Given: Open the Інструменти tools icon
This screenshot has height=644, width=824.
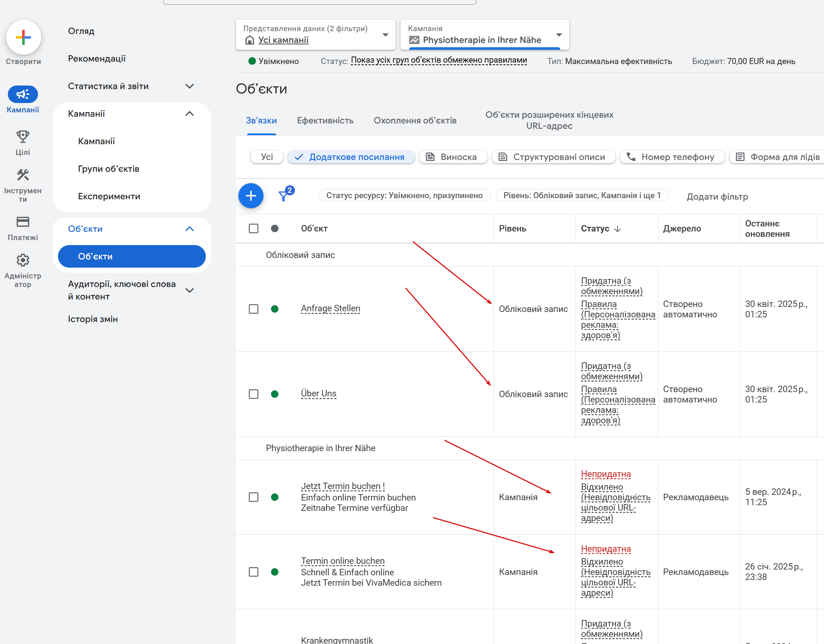Looking at the screenshot, I should [x=23, y=175].
